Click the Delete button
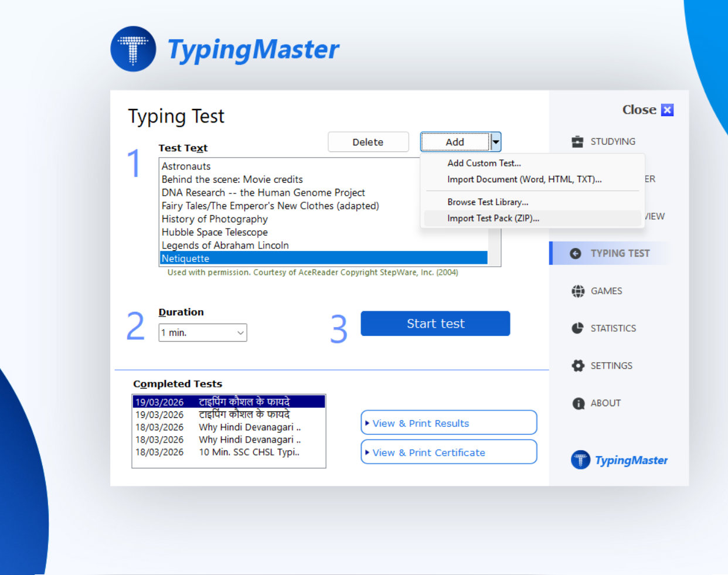728x575 pixels. point(368,142)
